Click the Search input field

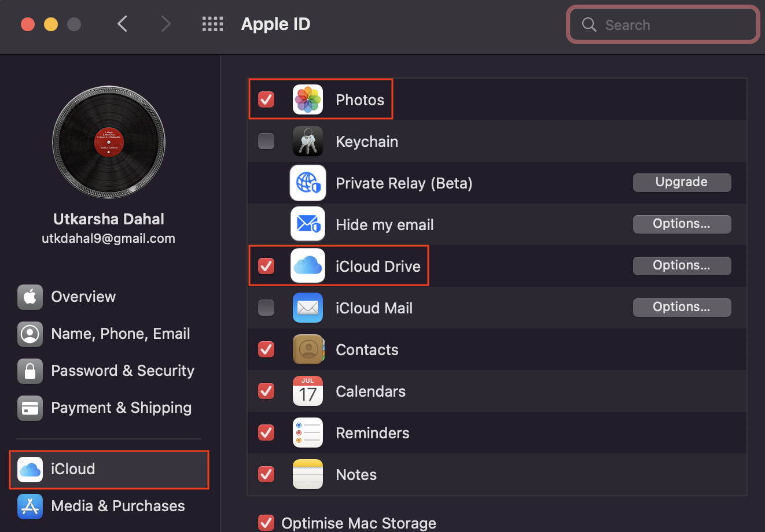tap(663, 24)
